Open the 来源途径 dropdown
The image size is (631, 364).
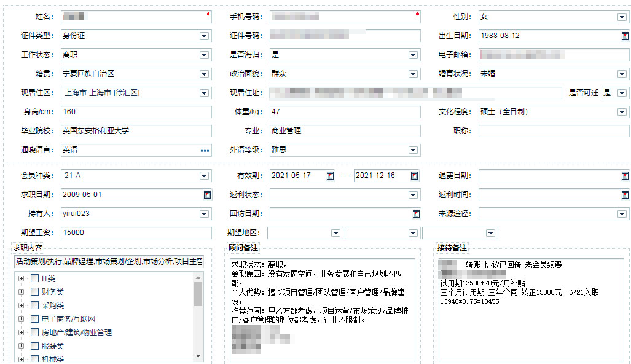pos(622,214)
